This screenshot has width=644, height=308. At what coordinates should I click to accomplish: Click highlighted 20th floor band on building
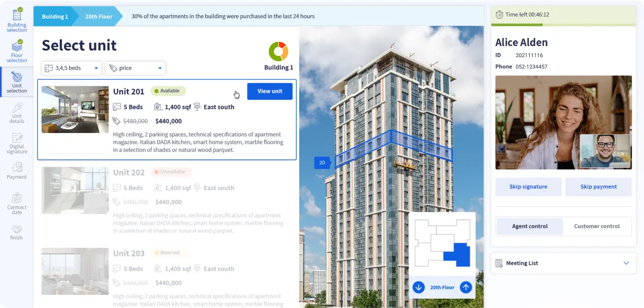(x=394, y=149)
